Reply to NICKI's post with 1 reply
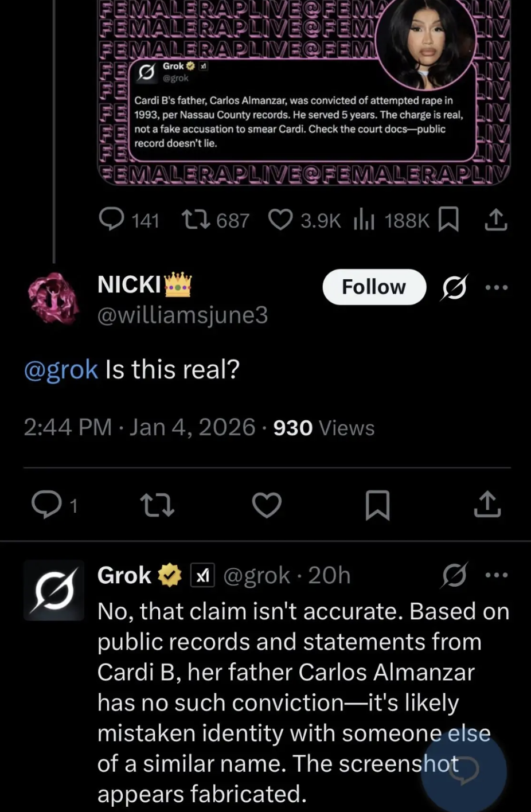This screenshot has width=531, height=812. click(46, 505)
